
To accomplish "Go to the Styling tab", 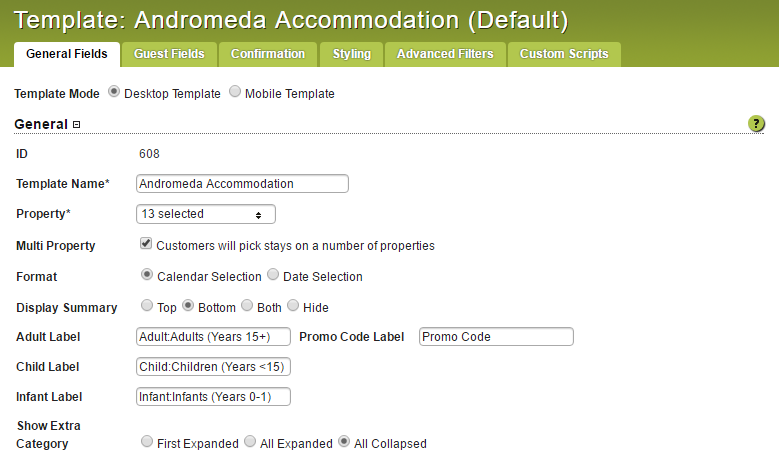I will tap(352, 54).
